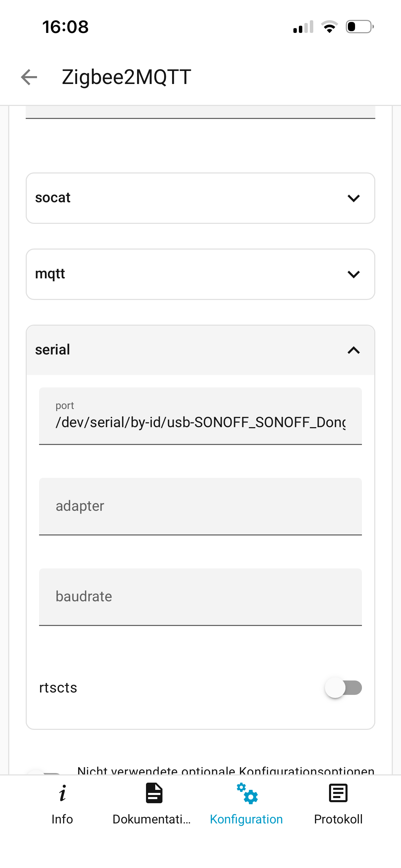Collapse the serial section chevron
The width and height of the screenshot is (401, 868).
coord(354,350)
